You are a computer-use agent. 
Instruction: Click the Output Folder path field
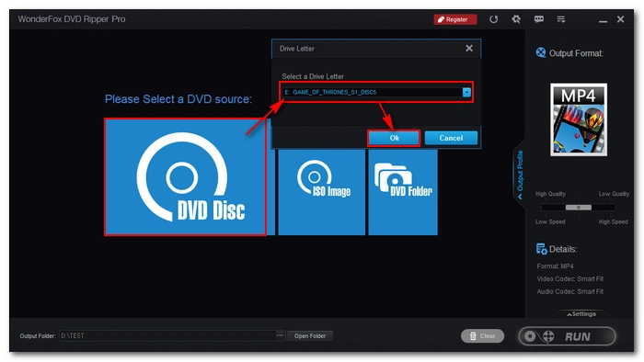(x=167, y=335)
